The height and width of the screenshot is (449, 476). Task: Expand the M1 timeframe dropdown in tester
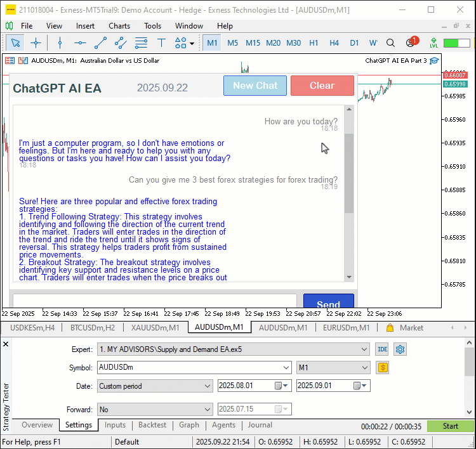coord(364,367)
